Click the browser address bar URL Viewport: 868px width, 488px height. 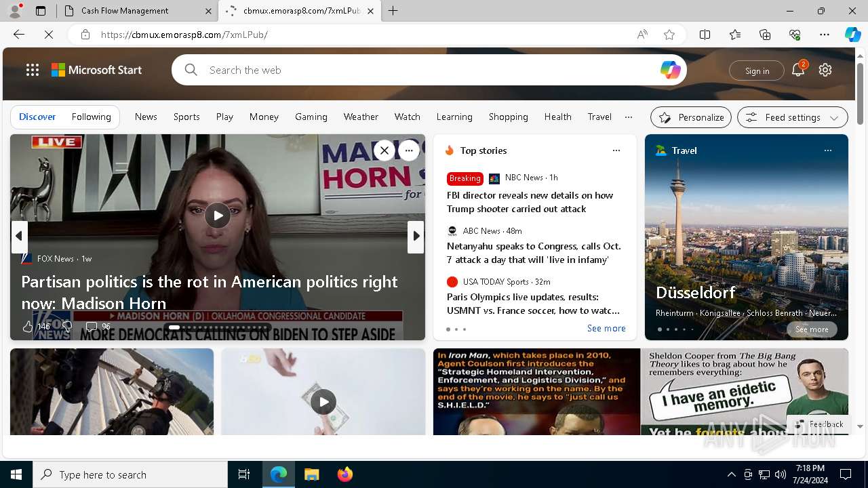184,35
